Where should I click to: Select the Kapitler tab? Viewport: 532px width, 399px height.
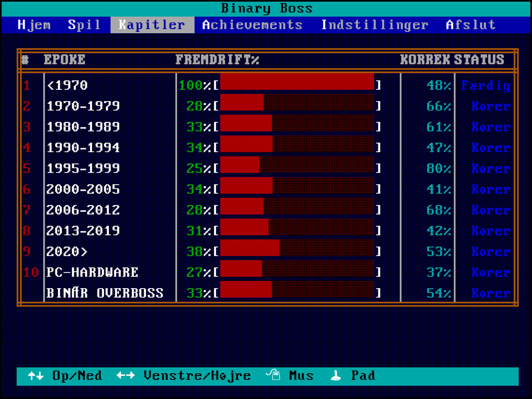[x=152, y=25]
